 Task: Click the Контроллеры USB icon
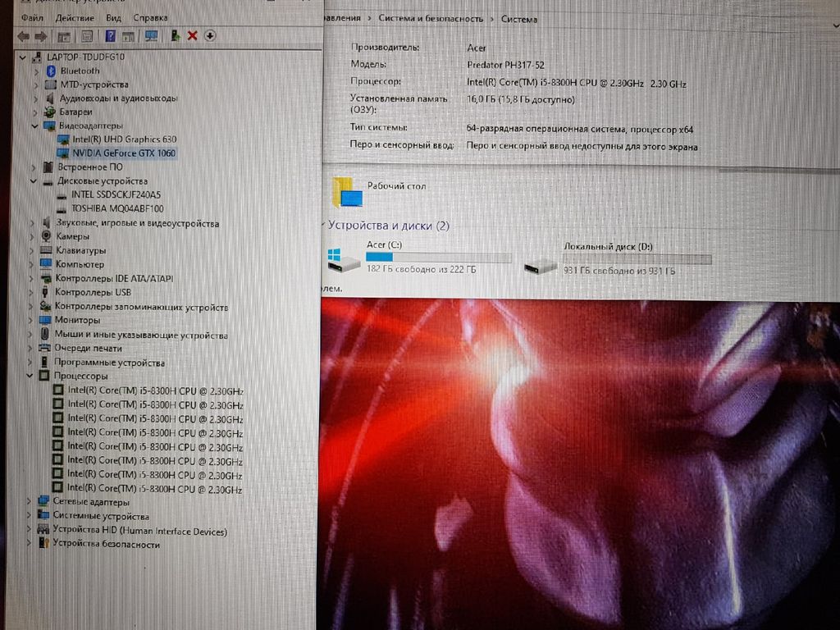(x=46, y=293)
